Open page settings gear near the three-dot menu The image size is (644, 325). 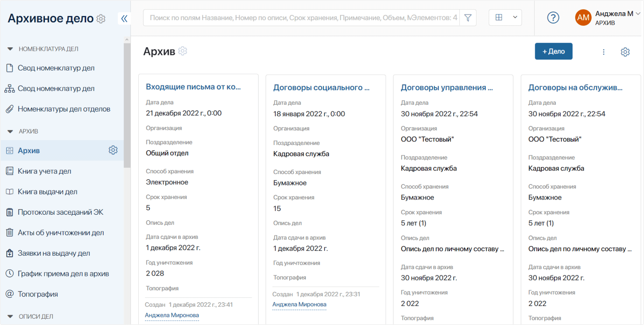pos(625,52)
